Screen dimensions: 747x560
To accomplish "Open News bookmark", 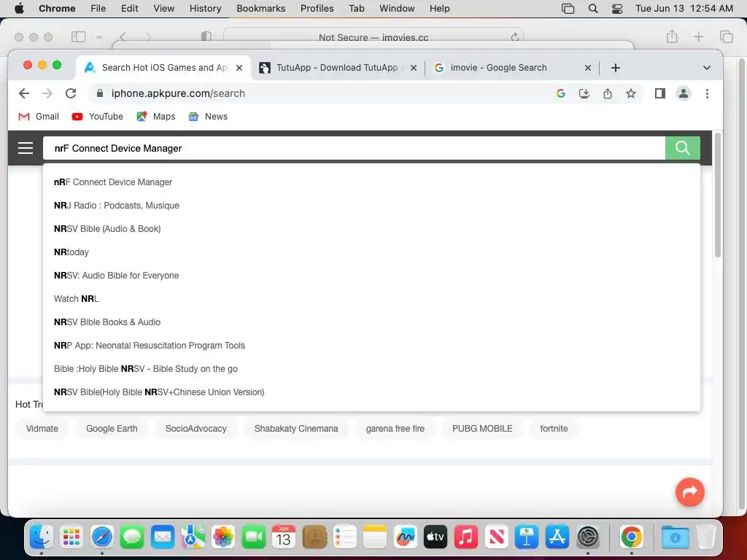I will pyautogui.click(x=208, y=117).
